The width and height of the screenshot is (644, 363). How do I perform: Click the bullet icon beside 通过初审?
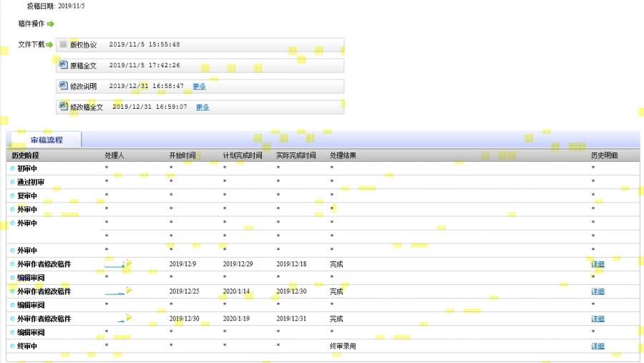[x=13, y=182]
